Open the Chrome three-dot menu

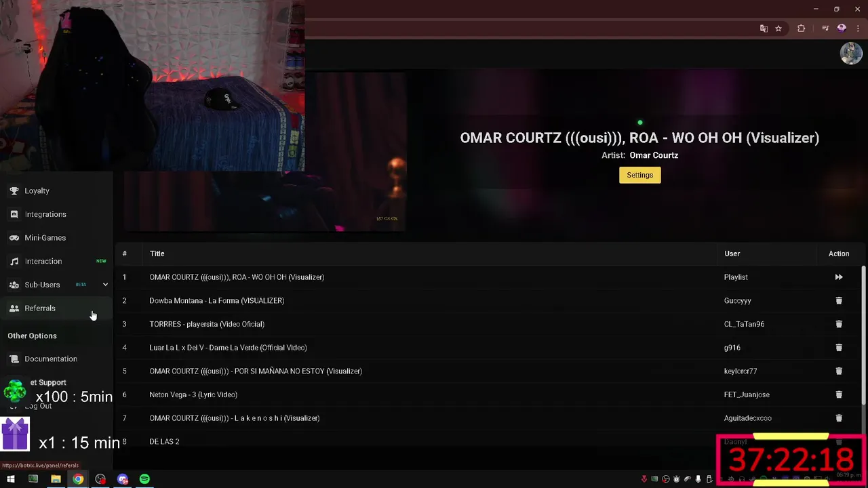click(858, 28)
